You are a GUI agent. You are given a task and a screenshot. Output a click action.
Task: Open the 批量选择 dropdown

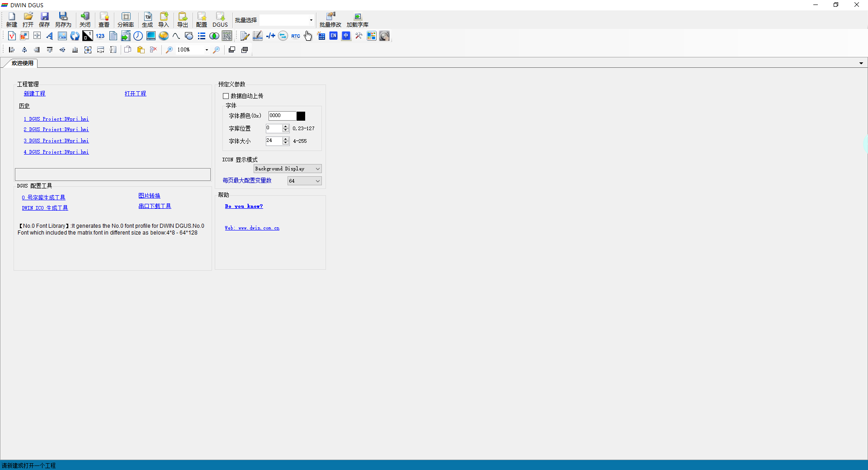311,20
